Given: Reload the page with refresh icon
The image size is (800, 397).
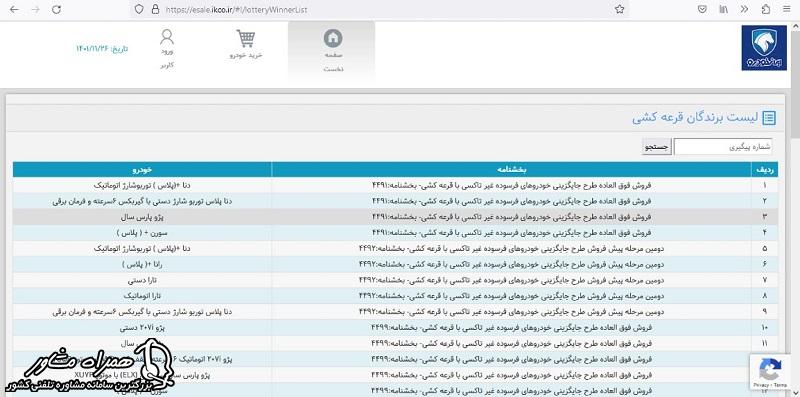Looking at the screenshot, I should [57, 9].
